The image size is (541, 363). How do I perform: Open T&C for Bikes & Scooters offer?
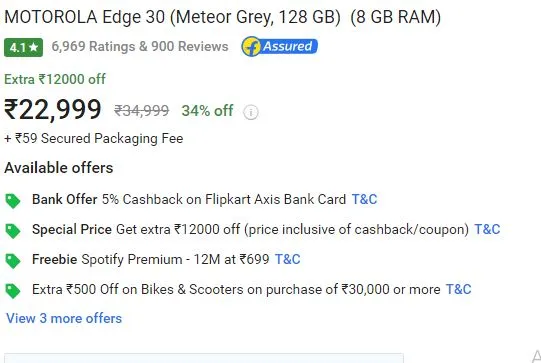coord(459,290)
